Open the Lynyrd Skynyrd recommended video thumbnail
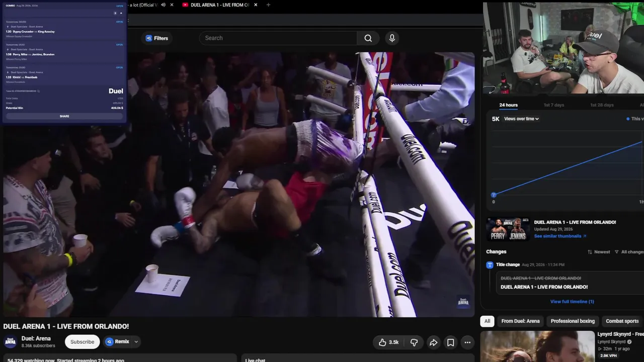 pyautogui.click(x=537, y=346)
